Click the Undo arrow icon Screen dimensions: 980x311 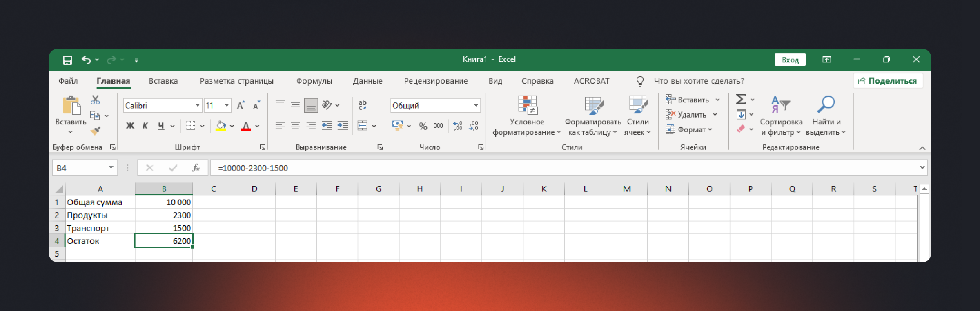click(x=86, y=60)
